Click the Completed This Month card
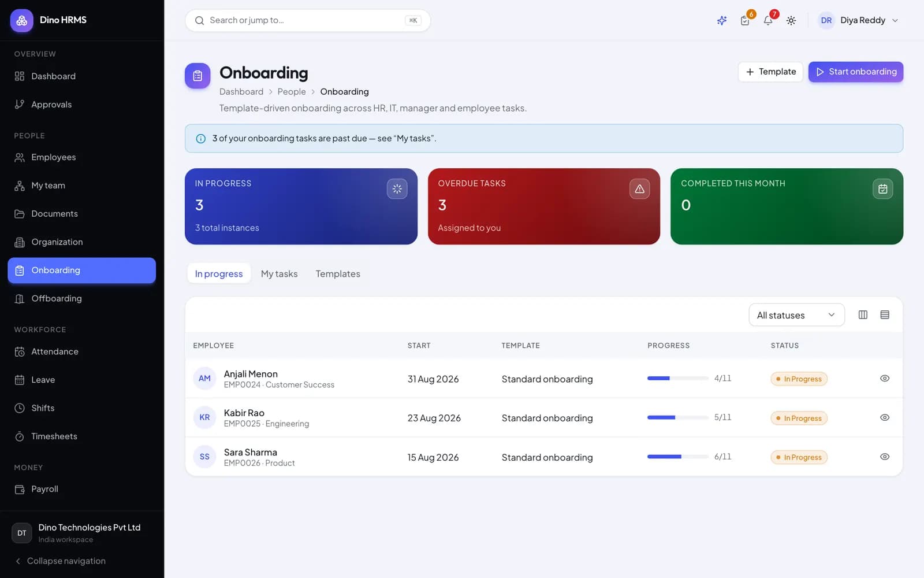 (x=787, y=206)
